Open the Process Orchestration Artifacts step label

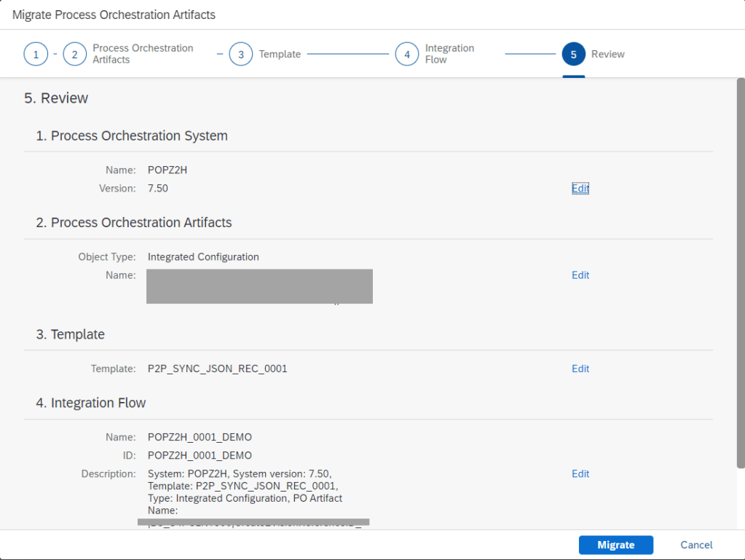pyautogui.click(x=143, y=54)
